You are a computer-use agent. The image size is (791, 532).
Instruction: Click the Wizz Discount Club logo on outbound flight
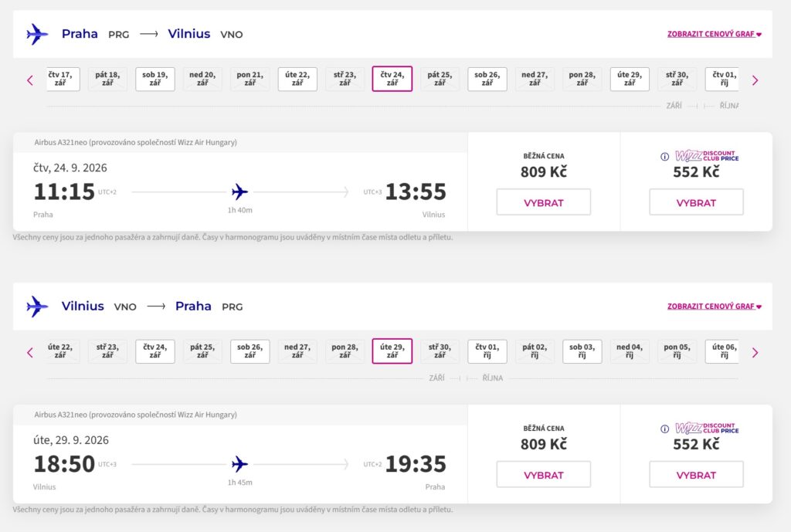click(x=706, y=157)
